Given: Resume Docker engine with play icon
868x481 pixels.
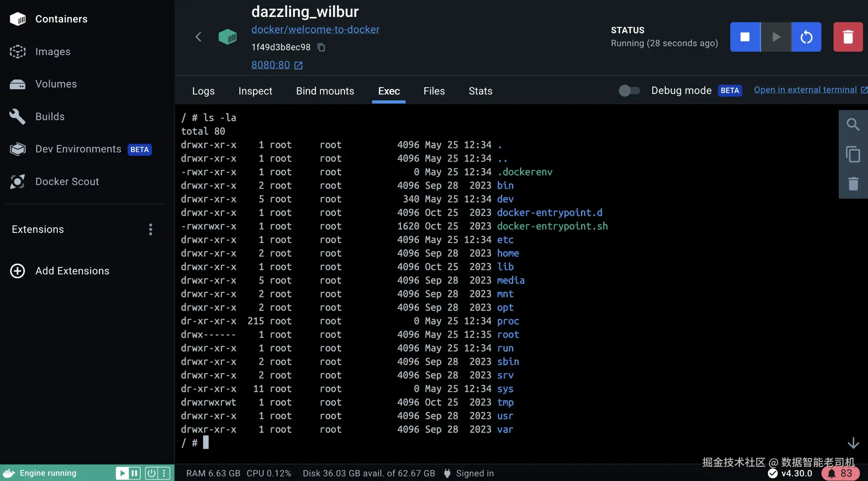Looking at the screenshot, I should [x=122, y=473].
